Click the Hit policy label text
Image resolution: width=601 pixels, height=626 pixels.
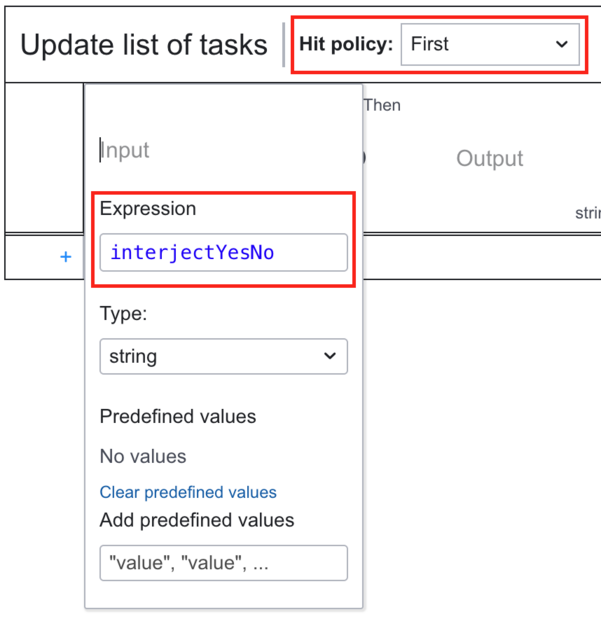[346, 44]
